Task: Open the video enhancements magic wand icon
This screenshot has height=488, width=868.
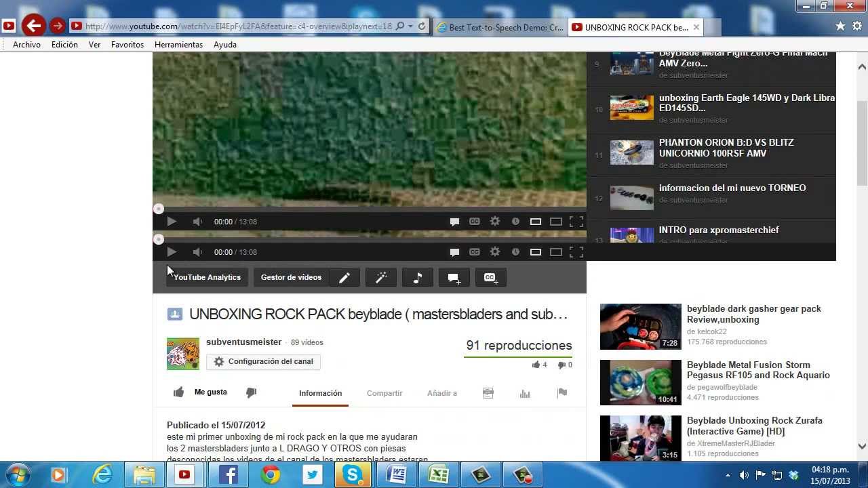Action: pos(381,277)
